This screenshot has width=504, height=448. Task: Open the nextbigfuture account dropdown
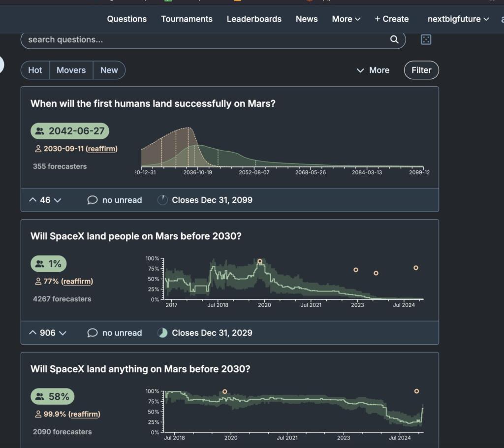point(458,19)
